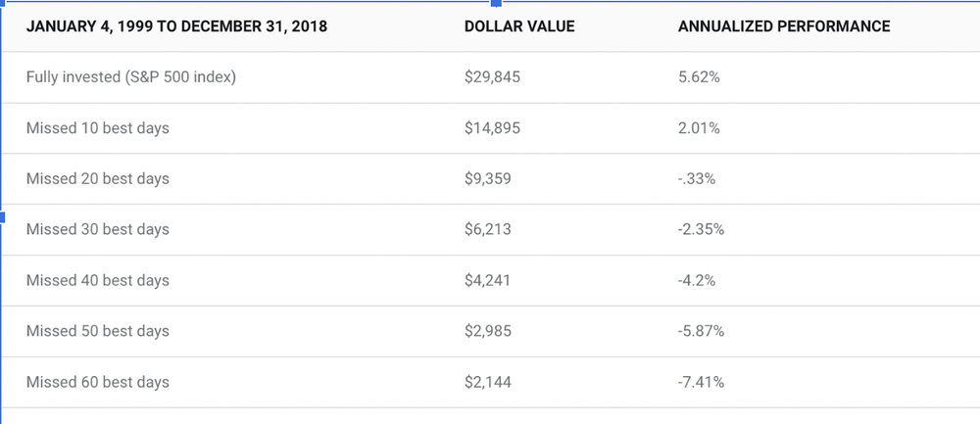Click the Missed 40 best days row

point(98,281)
